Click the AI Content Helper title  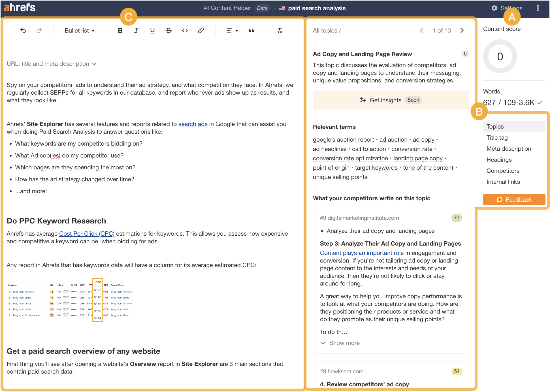[227, 8]
